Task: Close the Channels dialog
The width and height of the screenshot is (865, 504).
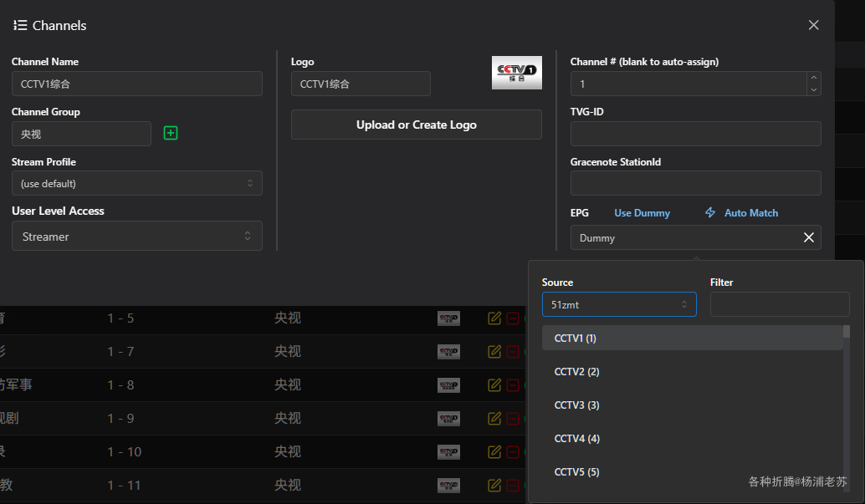Action: [814, 25]
